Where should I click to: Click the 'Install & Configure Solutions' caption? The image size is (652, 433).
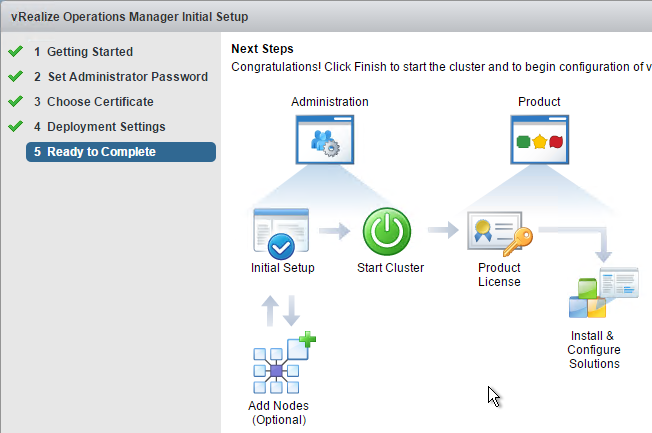(x=594, y=349)
